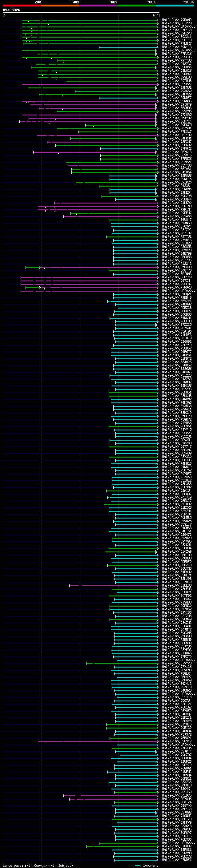The height and width of the screenshot is (868, 197).
Task: Click hit label UniRef100_A9PG32
Action: pos(177,145)
